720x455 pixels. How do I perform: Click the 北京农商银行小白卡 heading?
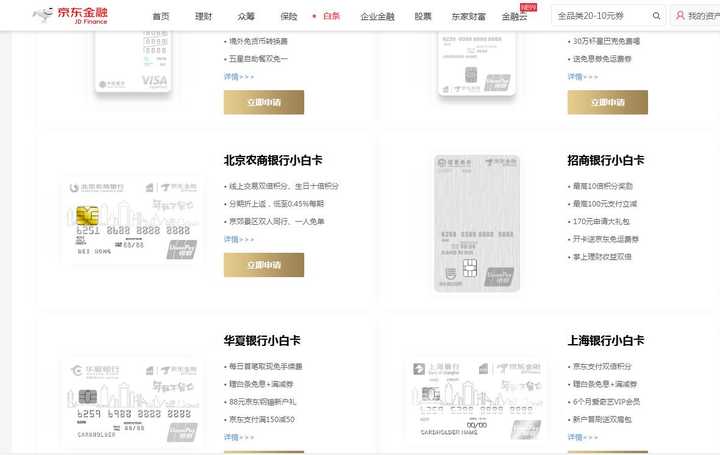[x=273, y=160]
